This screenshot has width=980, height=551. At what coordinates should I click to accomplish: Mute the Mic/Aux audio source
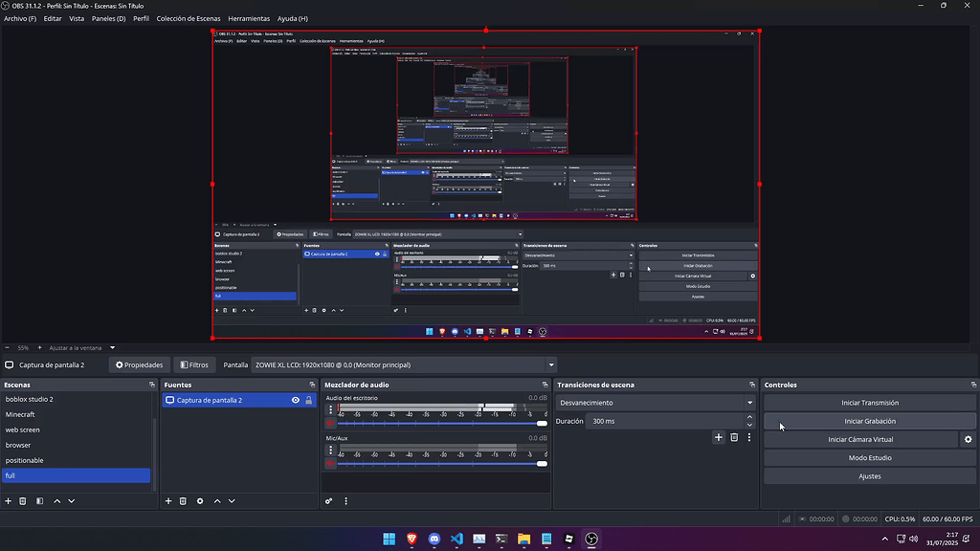pyautogui.click(x=330, y=462)
